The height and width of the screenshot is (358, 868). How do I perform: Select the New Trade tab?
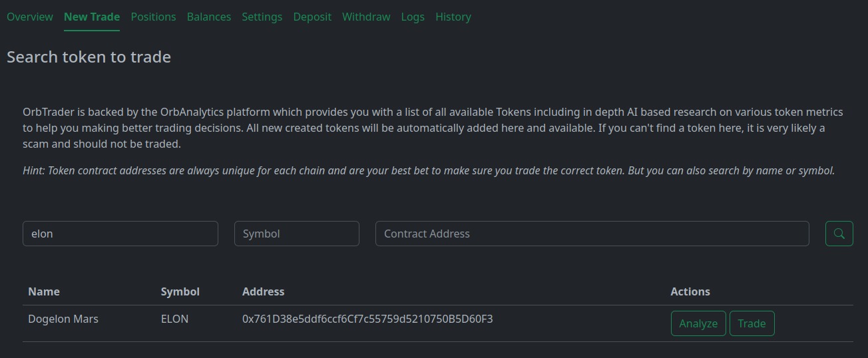tap(92, 17)
